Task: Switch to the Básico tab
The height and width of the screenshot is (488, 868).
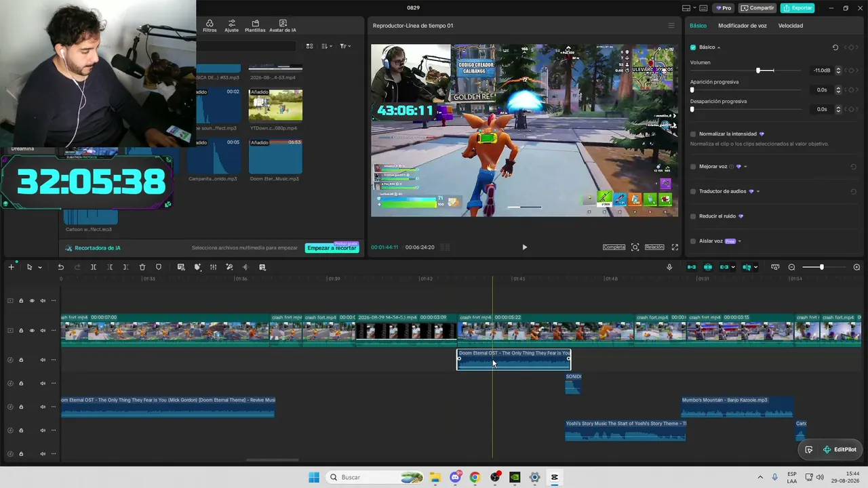Action: coord(698,26)
